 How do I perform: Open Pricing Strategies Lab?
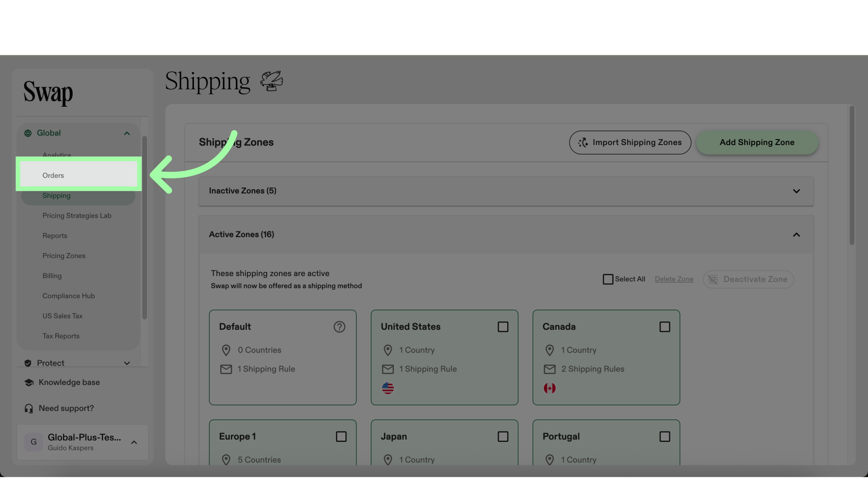[x=77, y=216]
